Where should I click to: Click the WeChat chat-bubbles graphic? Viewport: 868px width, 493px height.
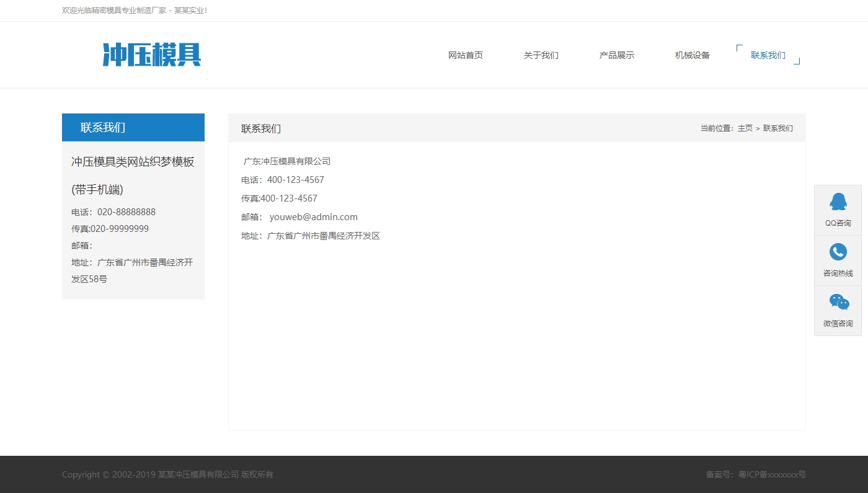pyautogui.click(x=838, y=302)
